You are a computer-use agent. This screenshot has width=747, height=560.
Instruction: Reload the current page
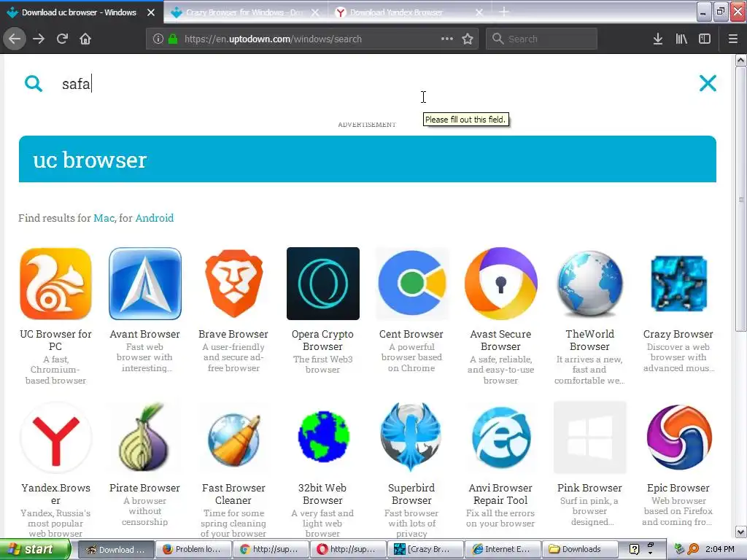point(62,39)
